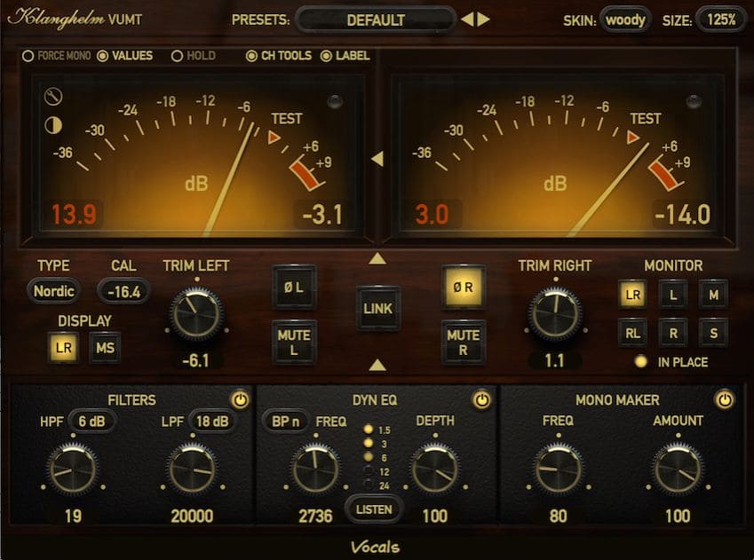Open the HPF slope selector 6 dB
Screen dimensions: 754x560
point(91,422)
